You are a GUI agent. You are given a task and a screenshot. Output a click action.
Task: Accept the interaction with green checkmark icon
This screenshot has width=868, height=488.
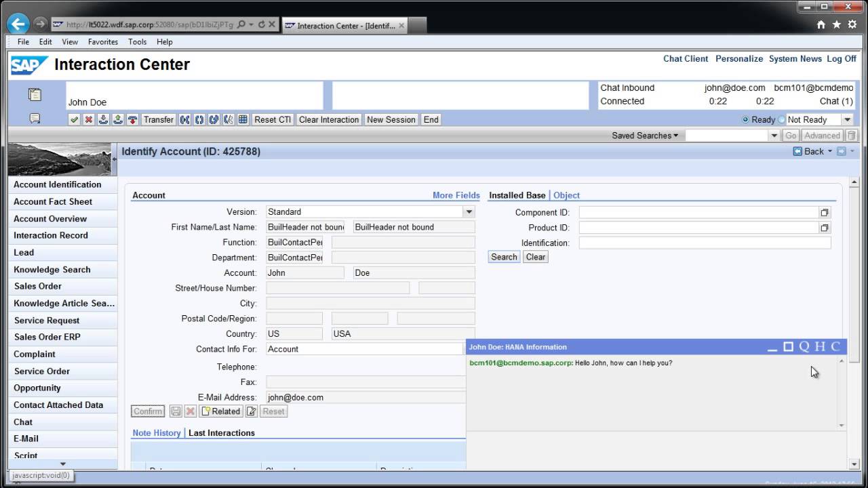pos(74,119)
